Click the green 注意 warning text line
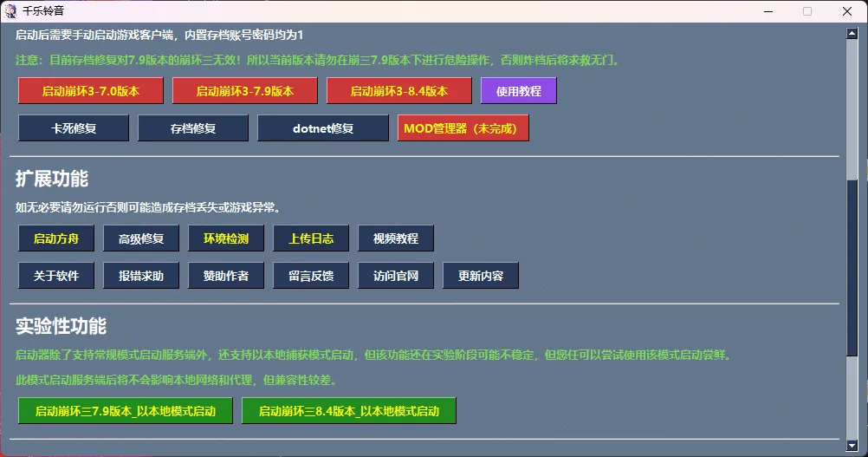 (318, 60)
